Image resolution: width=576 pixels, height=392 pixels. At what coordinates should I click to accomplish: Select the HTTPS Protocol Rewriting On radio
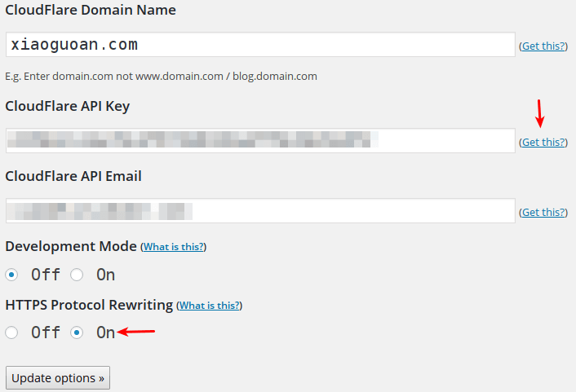(77, 333)
